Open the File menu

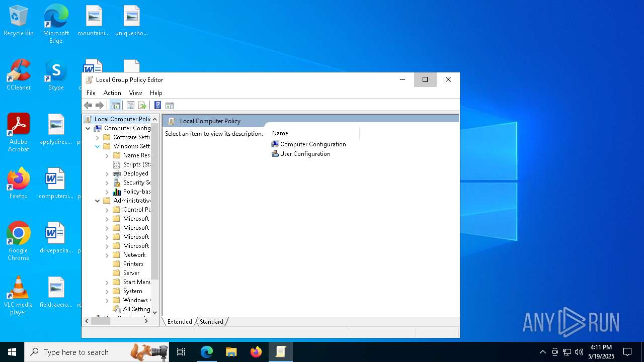coord(91,93)
